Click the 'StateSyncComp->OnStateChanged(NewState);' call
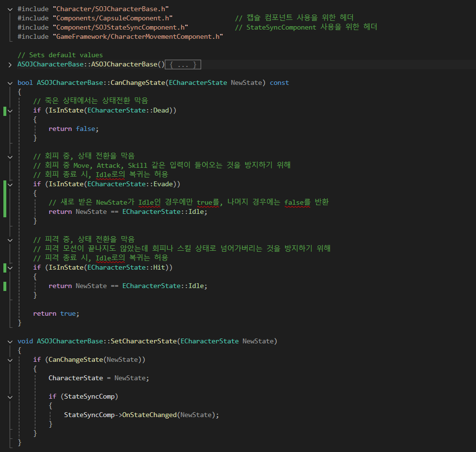This screenshot has width=476, height=452. (x=142, y=415)
